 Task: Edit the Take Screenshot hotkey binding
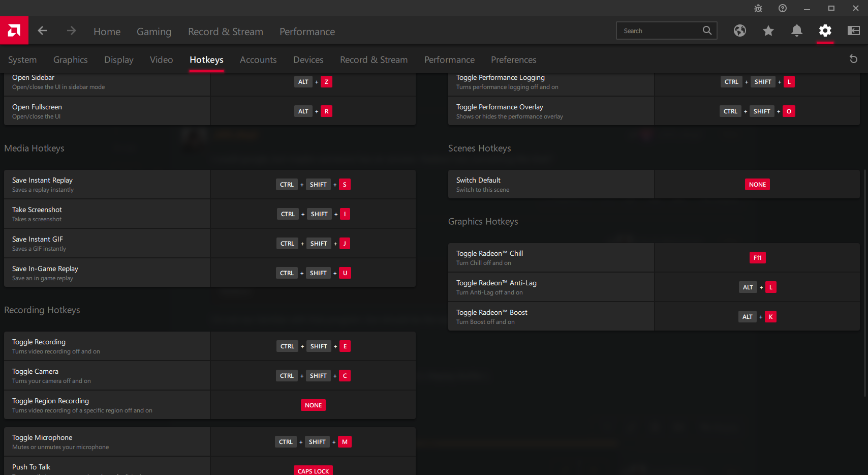314,214
